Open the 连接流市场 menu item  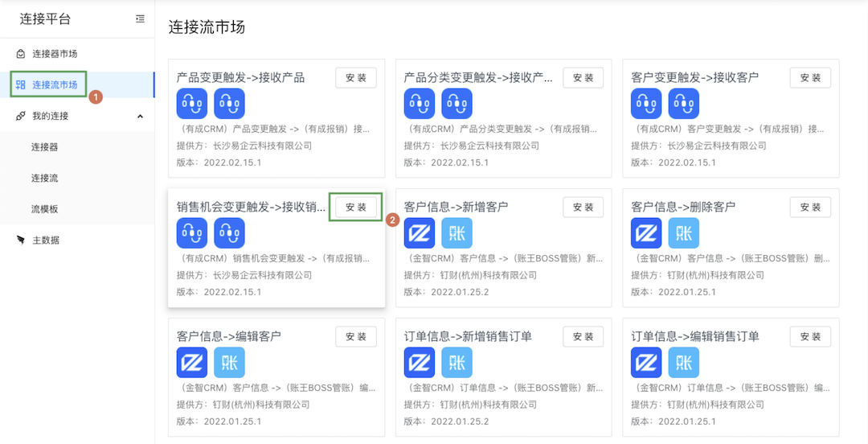[55, 84]
